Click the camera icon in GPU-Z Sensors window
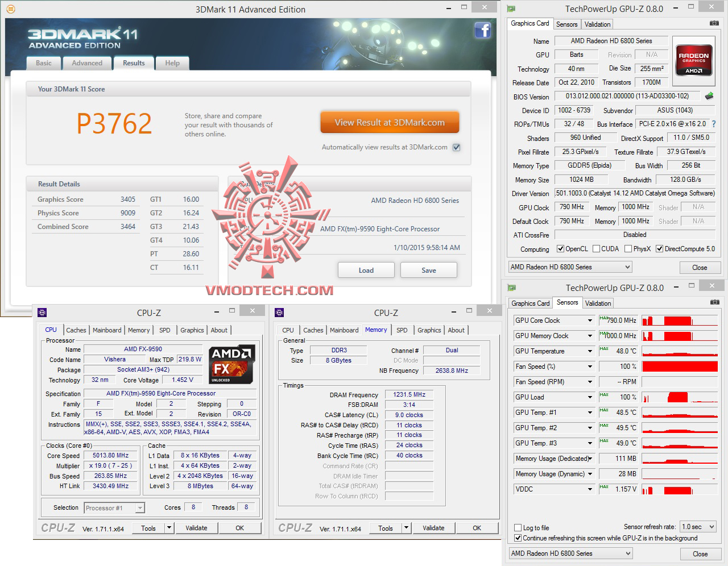The height and width of the screenshot is (566, 728). tap(714, 302)
